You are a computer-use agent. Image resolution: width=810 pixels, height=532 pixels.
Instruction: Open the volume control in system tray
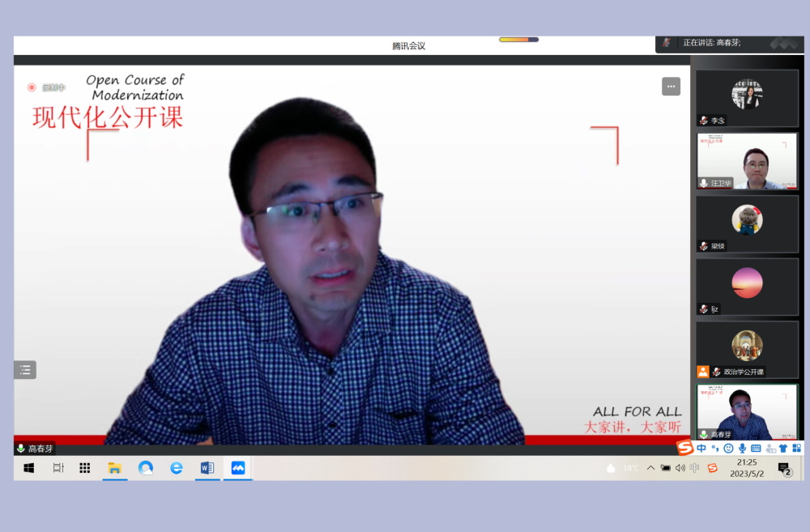click(x=680, y=468)
